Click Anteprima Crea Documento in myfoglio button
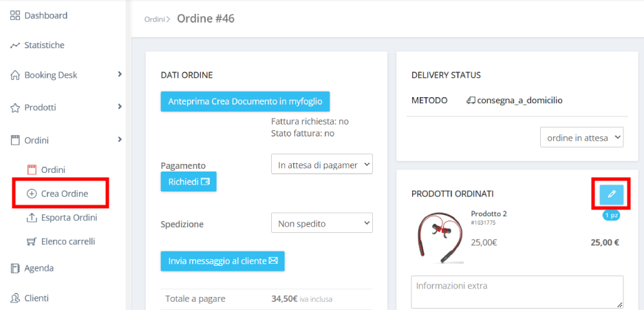The image size is (644, 310). point(245,101)
